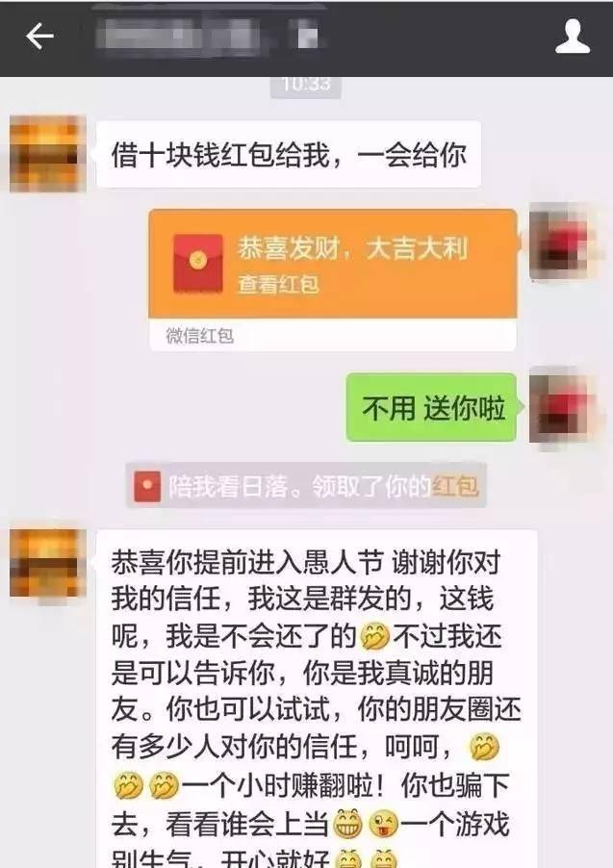Click 查看红包 to view the packet
Viewport: 613px width, 868px height.
point(278,284)
